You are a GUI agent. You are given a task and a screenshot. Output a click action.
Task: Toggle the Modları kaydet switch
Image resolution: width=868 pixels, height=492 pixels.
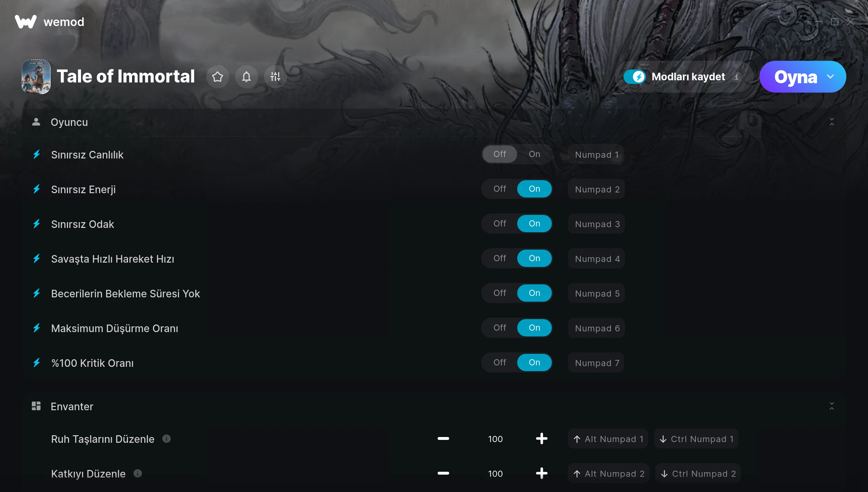pos(635,77)
